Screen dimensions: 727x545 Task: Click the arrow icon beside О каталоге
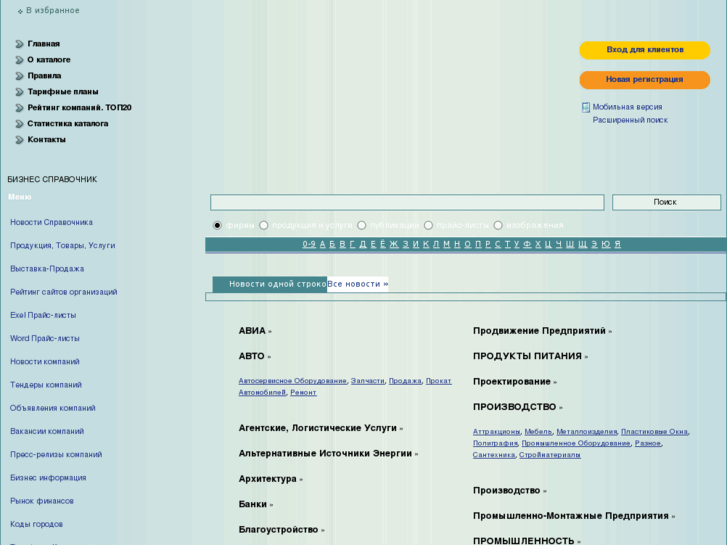point(19,60)
